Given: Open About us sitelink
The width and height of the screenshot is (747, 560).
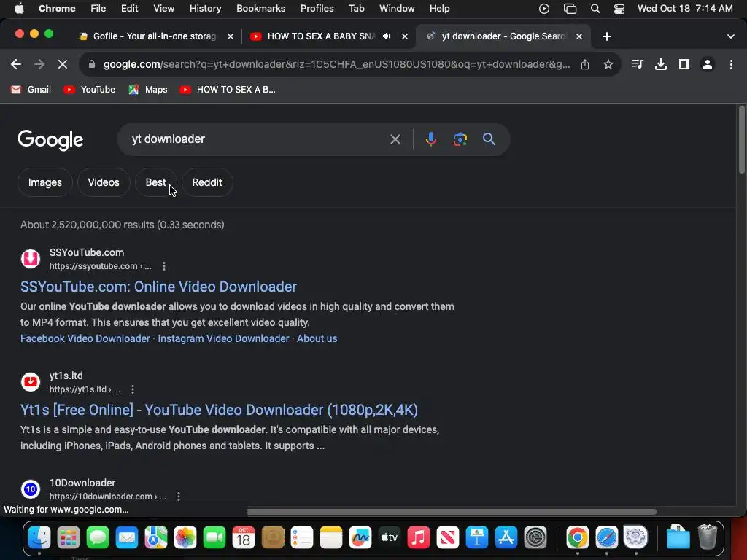Looking at the screenshot, I should tap(317, 338).
